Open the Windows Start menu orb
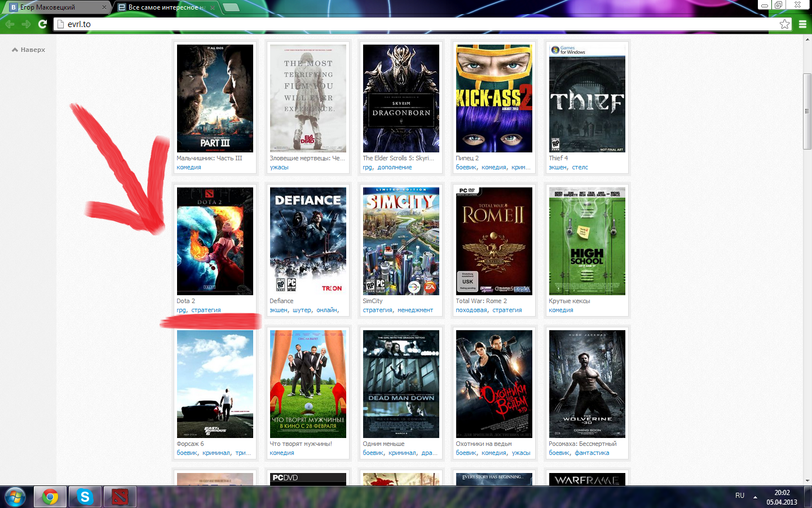812x508 pixels. [x=15, y=497]
